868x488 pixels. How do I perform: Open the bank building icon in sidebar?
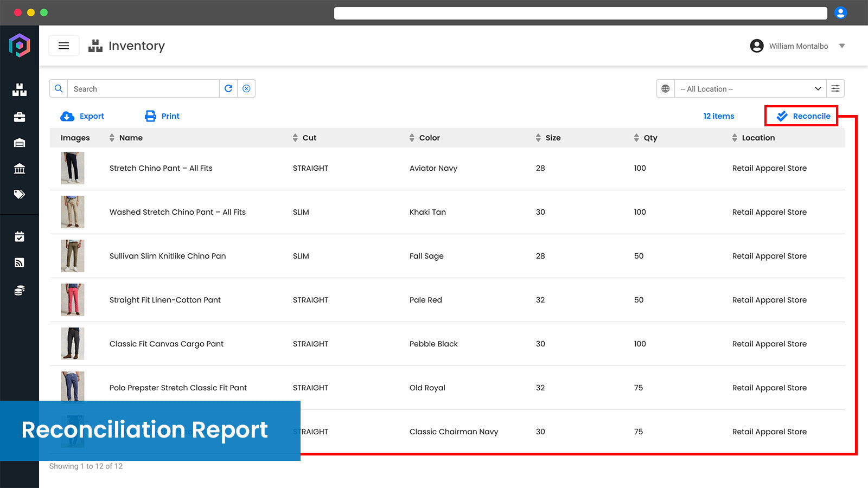(20, 169)
